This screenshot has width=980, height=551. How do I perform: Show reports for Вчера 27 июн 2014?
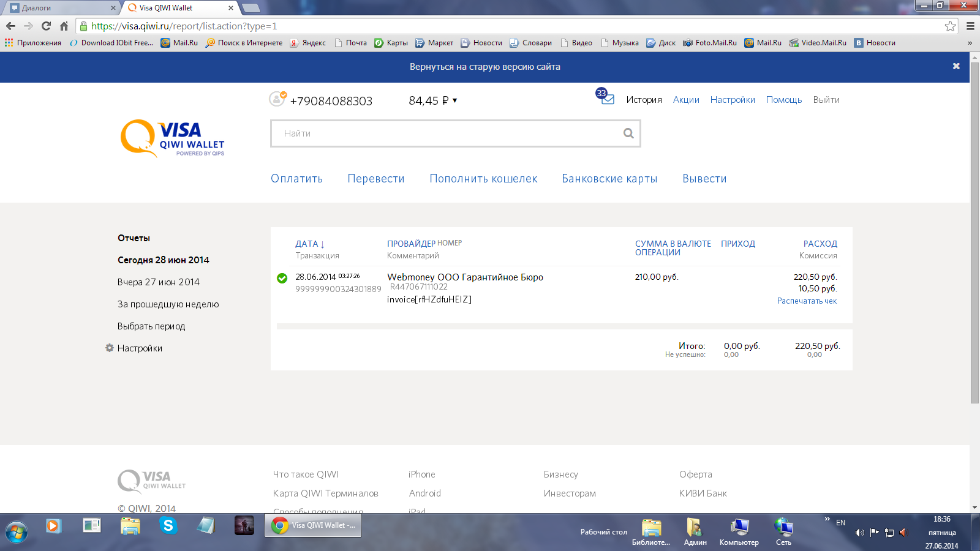[x=159, y=282]
